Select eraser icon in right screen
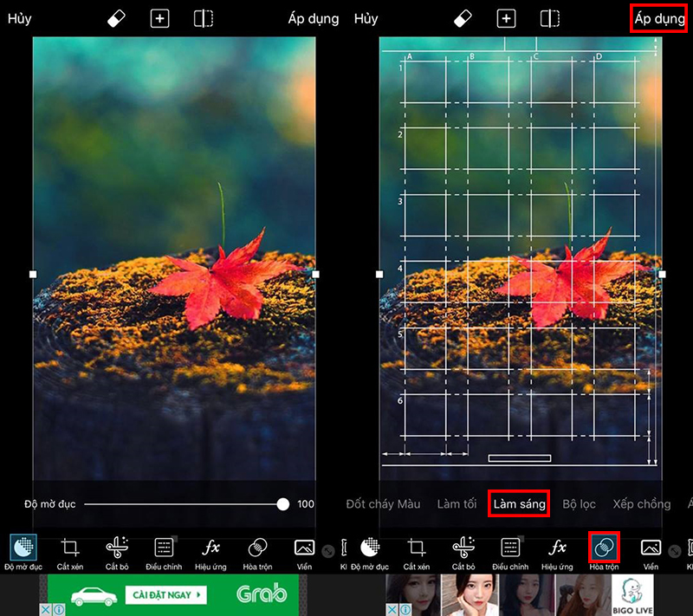This screenshot has height=616, width=693. pos(463,19)
